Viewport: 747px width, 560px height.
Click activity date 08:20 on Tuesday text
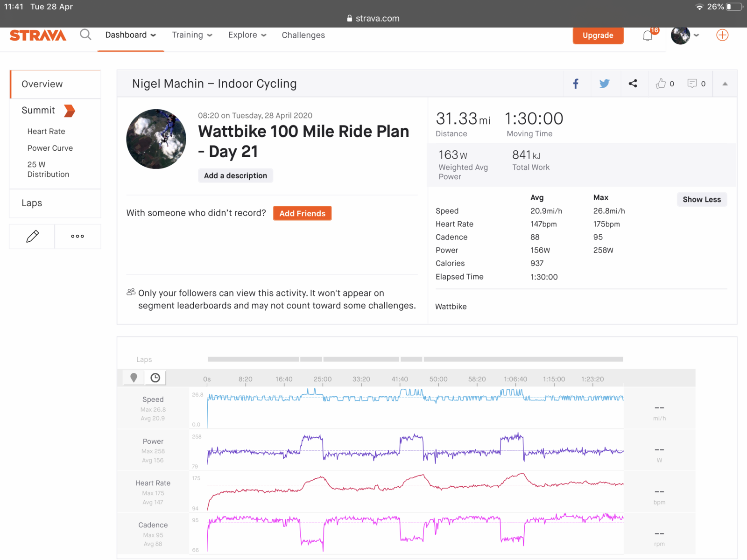[x=255, y=116]
